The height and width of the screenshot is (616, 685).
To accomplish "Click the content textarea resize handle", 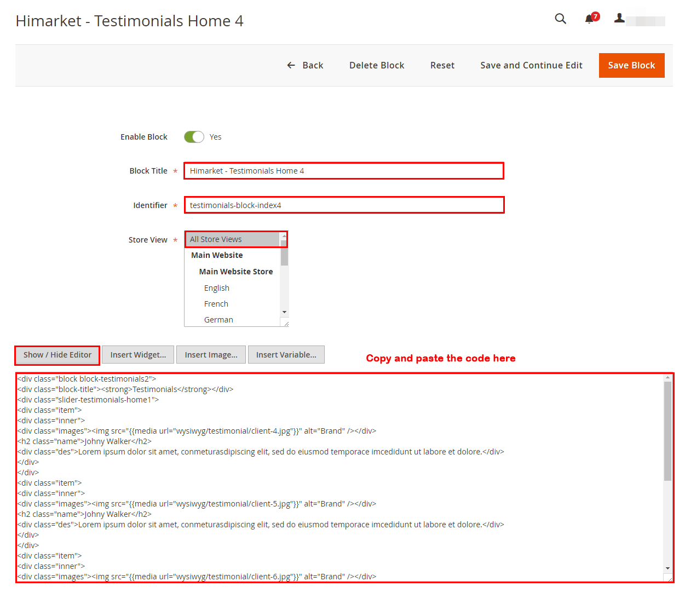I will tap(668, 578).
